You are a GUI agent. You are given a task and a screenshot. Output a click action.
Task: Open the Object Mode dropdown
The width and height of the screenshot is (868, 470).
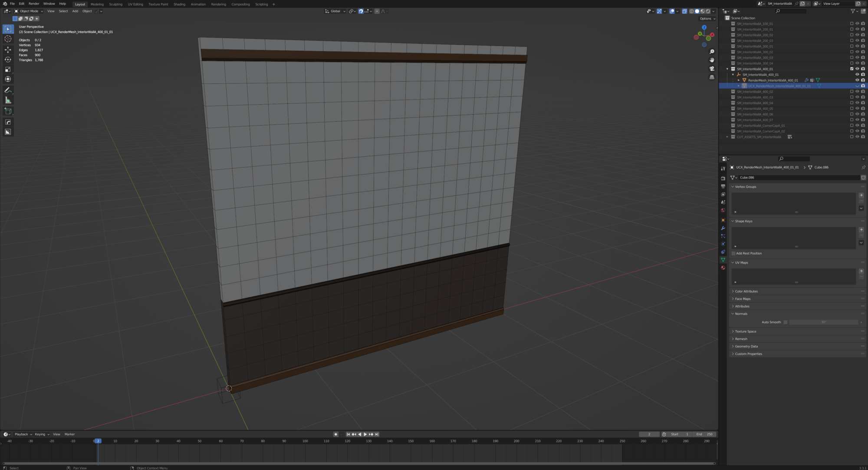click(x=29, y=11)
